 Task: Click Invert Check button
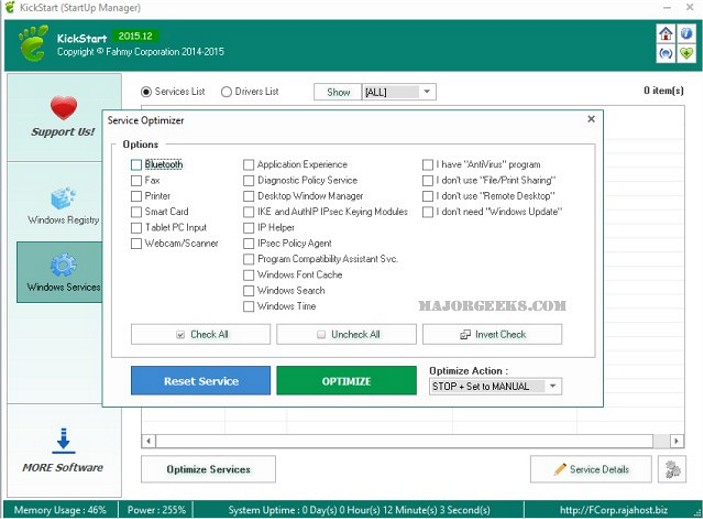492,334
